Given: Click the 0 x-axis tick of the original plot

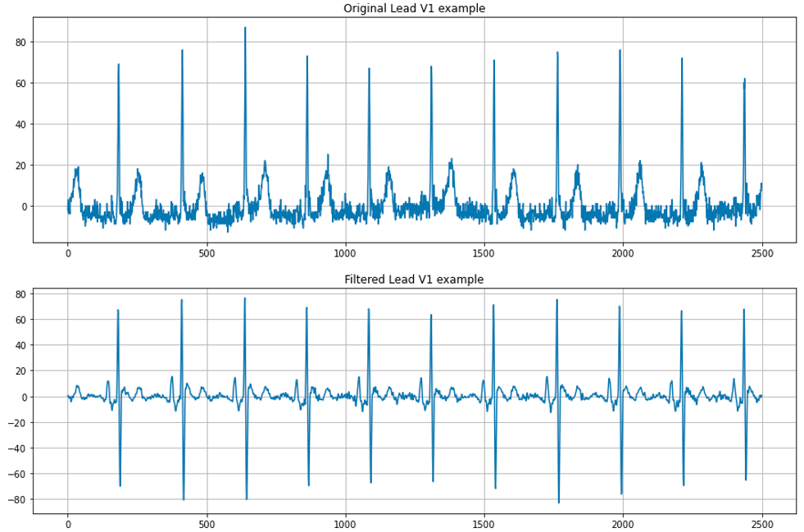Looking at the screenshot, I should point(68,254).
